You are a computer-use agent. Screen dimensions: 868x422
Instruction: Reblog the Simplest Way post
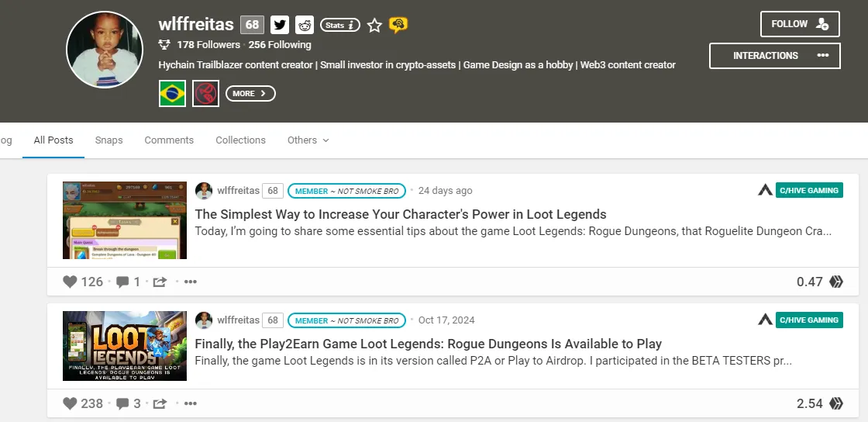point(160,282)
